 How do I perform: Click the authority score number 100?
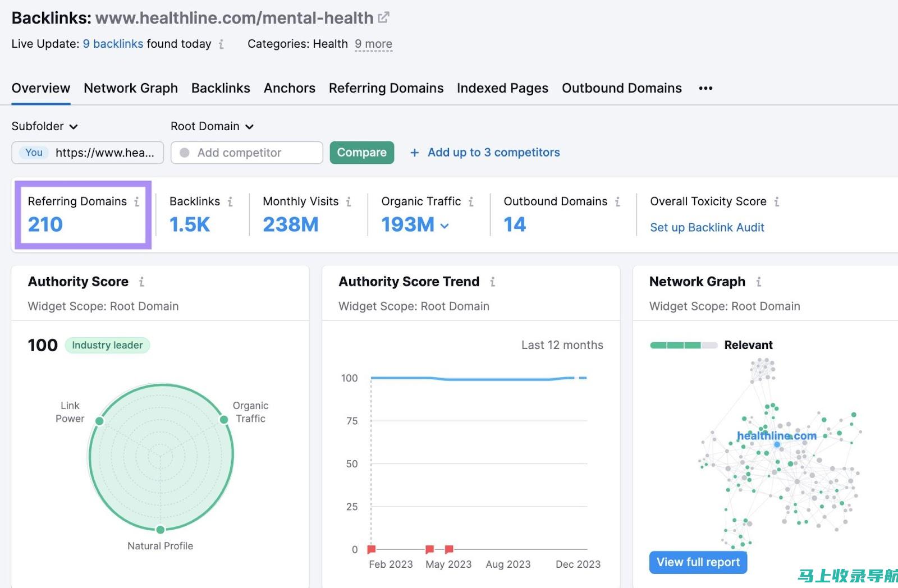pyautogui.click(x=43, y=345)
